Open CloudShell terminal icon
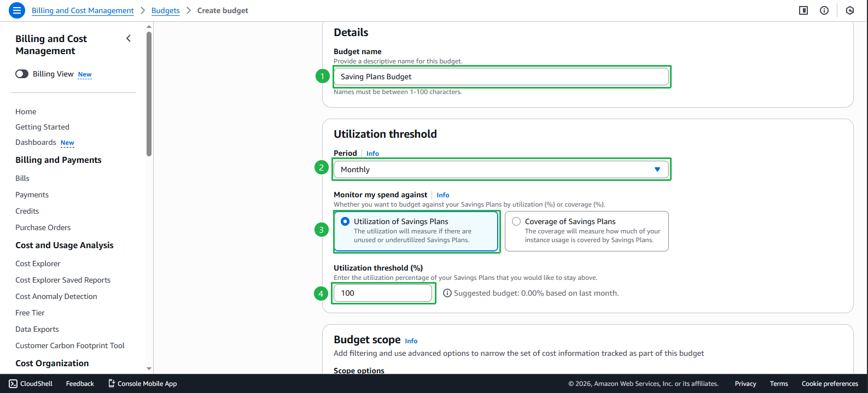 click(x=13, y=384)
